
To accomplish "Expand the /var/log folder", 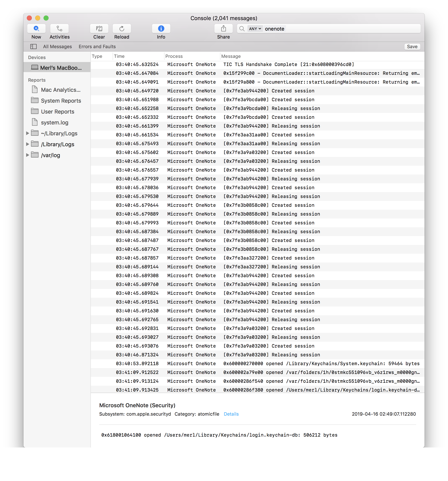I will 27,155.
